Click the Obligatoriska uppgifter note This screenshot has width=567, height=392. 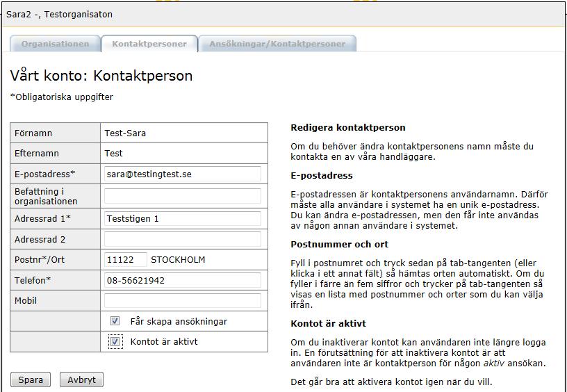(x=61, y=97)
